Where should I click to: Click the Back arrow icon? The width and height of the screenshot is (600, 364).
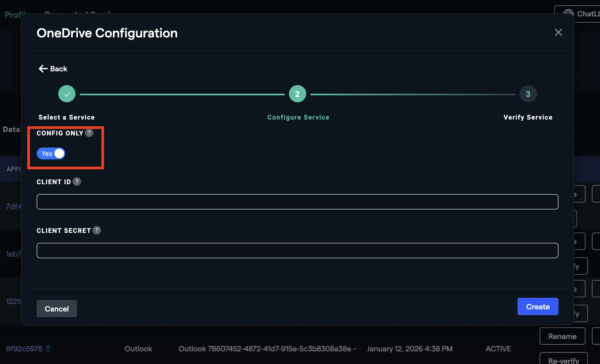pos(43,69)
